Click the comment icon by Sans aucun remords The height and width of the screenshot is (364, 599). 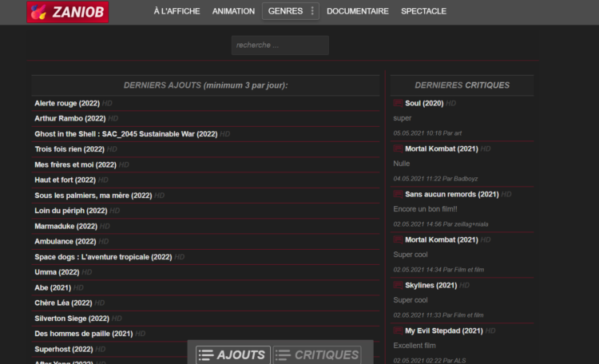398,195
